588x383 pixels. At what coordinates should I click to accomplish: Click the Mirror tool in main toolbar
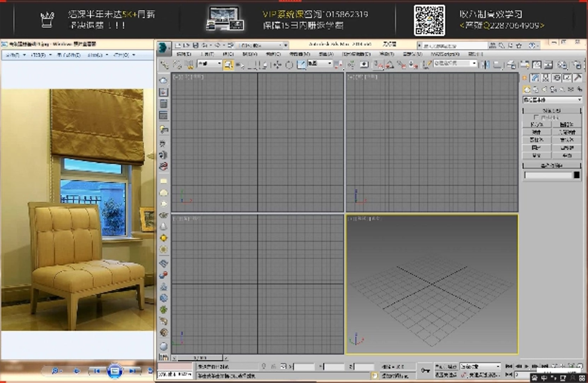point(486,65)
